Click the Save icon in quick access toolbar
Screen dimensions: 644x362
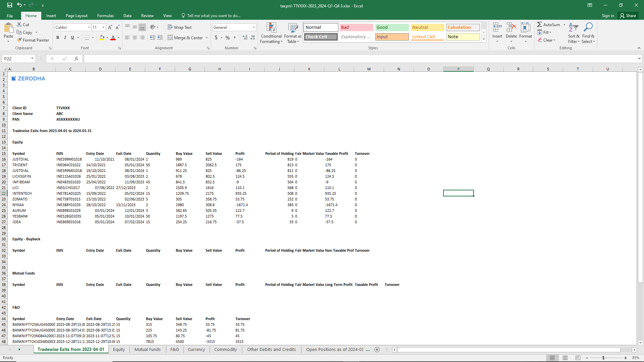click(10, 5)
